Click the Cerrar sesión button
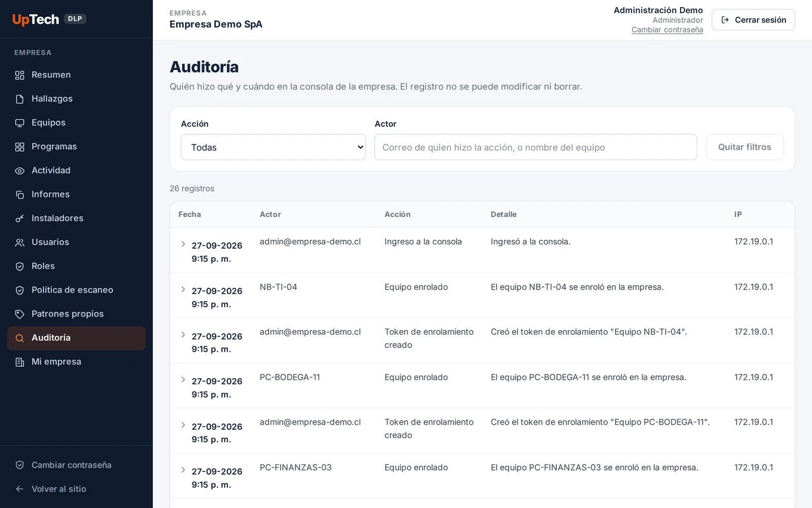This screenshot has width=812, height=508. (x=753, y=20)
